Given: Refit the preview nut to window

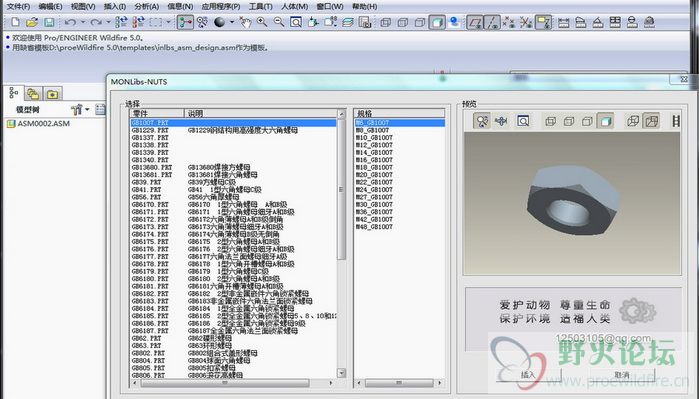Looking at the screenshot, I should pyautogui.click(x=523, y=121).
